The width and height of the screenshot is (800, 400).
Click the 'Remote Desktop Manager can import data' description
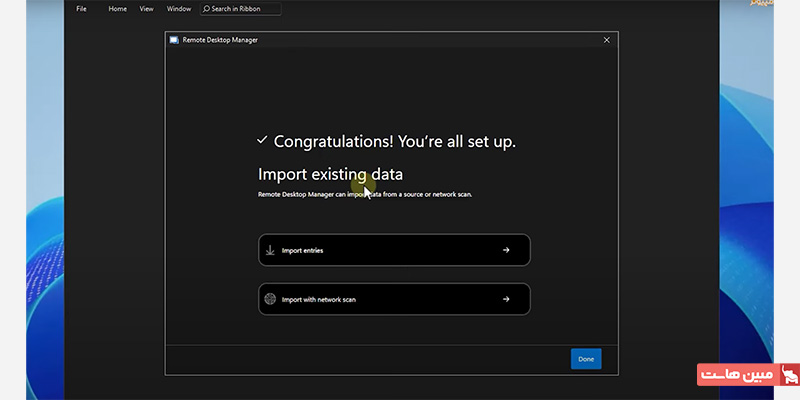[x=365, y=194]
